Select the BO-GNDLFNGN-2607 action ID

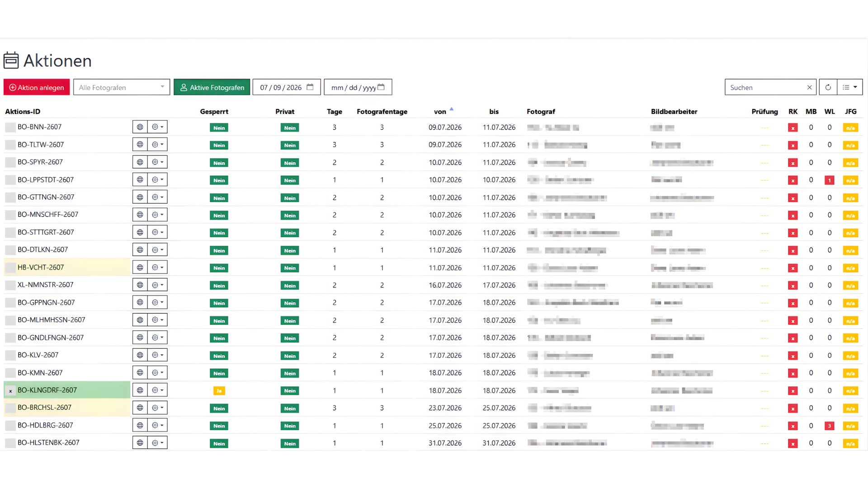coord(51,338)
